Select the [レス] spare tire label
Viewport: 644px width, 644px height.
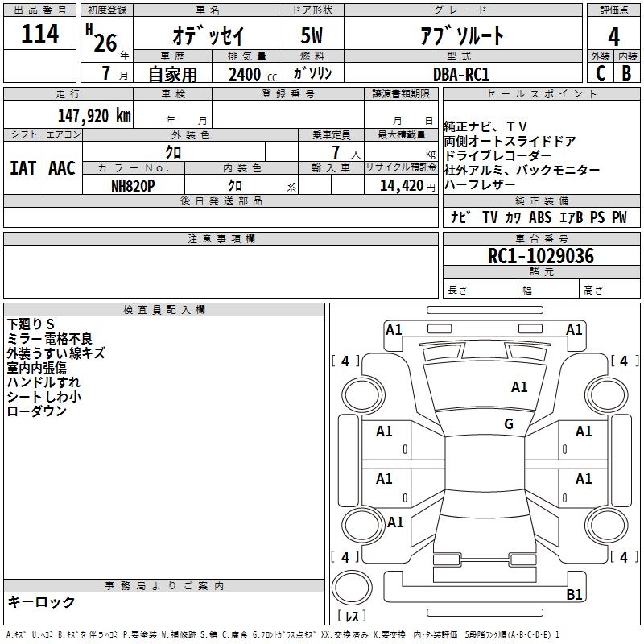coord(352,616)
